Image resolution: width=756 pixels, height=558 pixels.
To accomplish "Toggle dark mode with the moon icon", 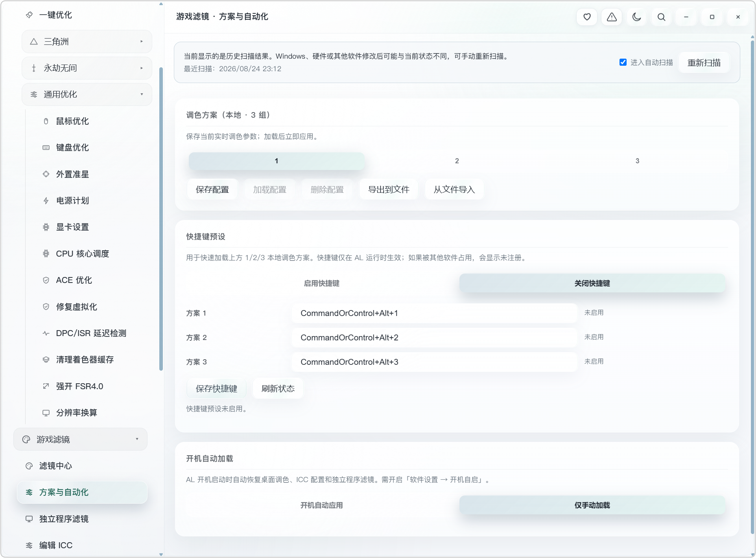I will (x=636, y=17).
